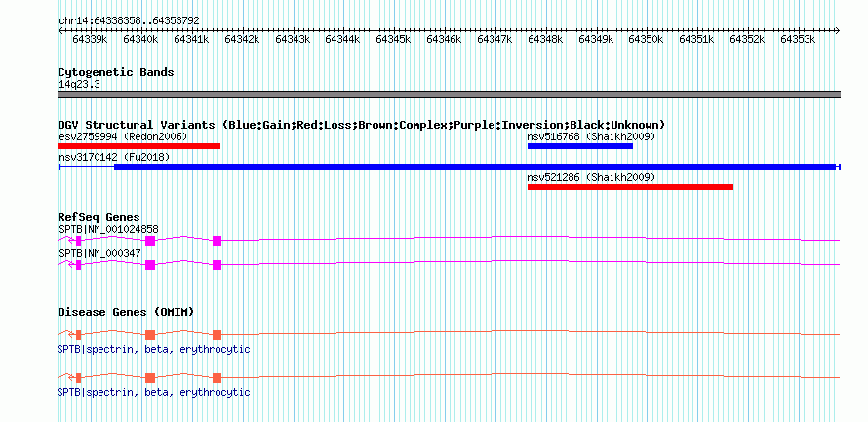Click the 64341k ruler tick label

coord(191,39)
